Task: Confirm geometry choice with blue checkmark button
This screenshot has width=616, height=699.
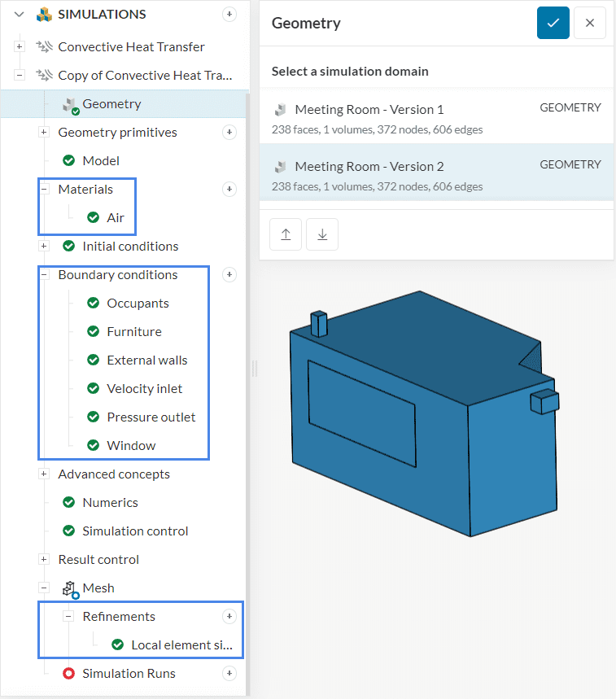Action: pyautogui.click(x=553, y=23)
